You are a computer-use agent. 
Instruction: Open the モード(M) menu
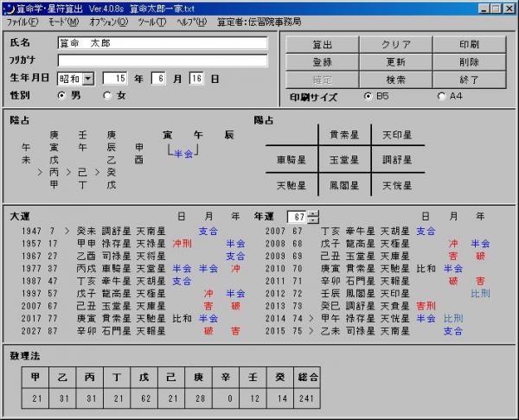coord(63,22)
